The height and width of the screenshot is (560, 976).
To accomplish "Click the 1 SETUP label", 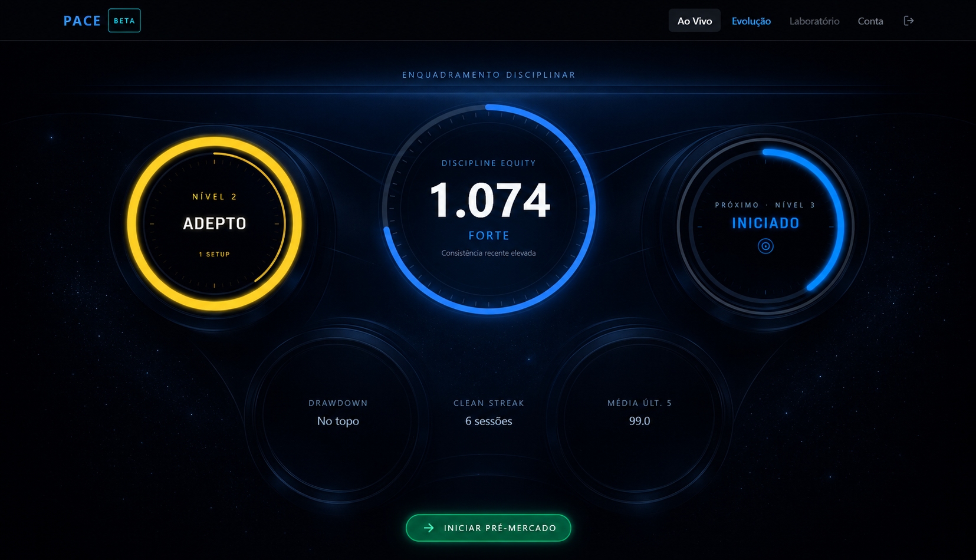I will coord(215,255).
